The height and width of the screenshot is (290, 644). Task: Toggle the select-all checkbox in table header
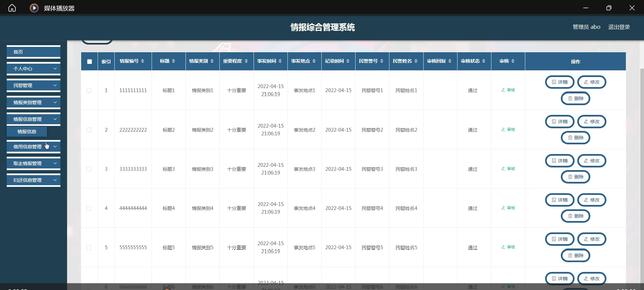90,61
